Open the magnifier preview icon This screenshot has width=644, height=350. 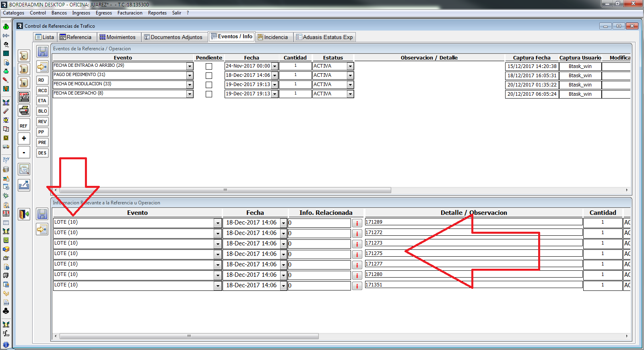pyautogui.click(x=24, y=169)
